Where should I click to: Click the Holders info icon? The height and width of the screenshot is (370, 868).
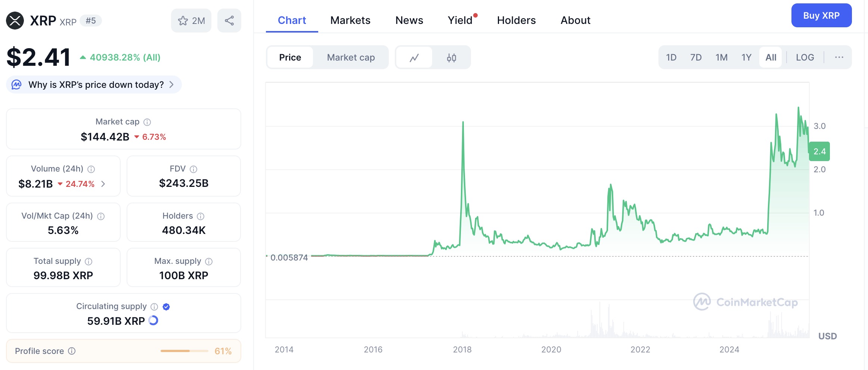(201, 216)
